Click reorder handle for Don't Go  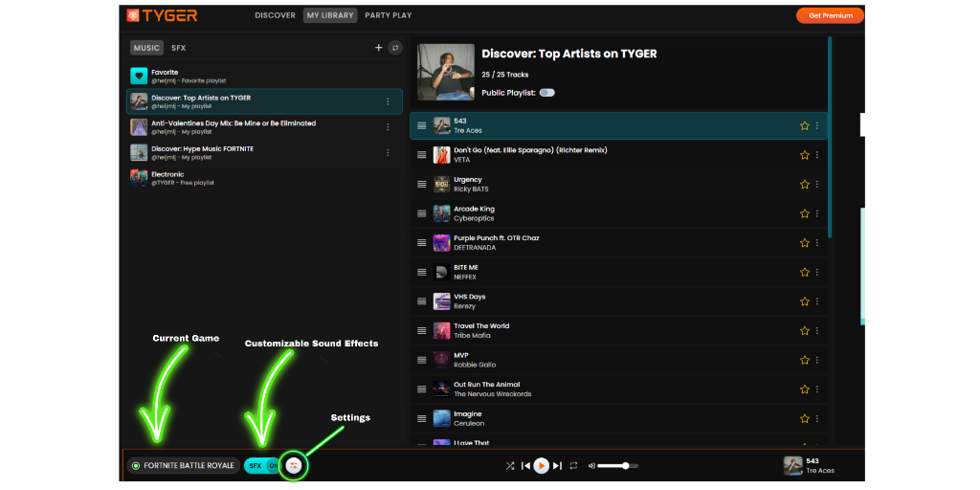click(x=422, y=155)
